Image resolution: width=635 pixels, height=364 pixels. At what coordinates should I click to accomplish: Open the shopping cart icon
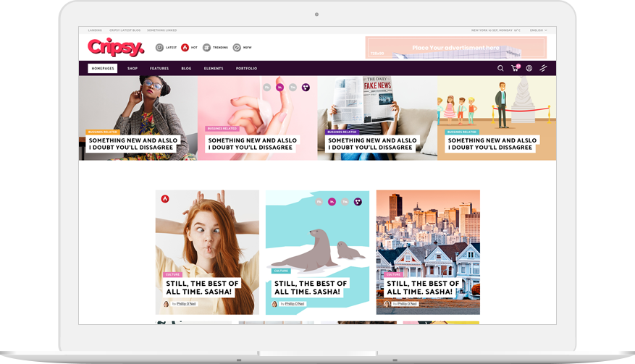tap(515, 68)
